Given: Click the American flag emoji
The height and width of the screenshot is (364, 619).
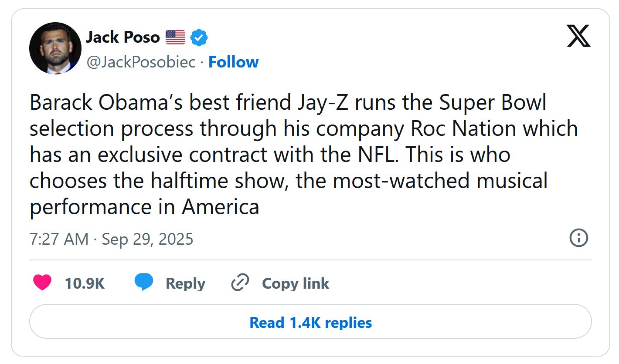Looking at the screenshot, I should click(175, 37).
